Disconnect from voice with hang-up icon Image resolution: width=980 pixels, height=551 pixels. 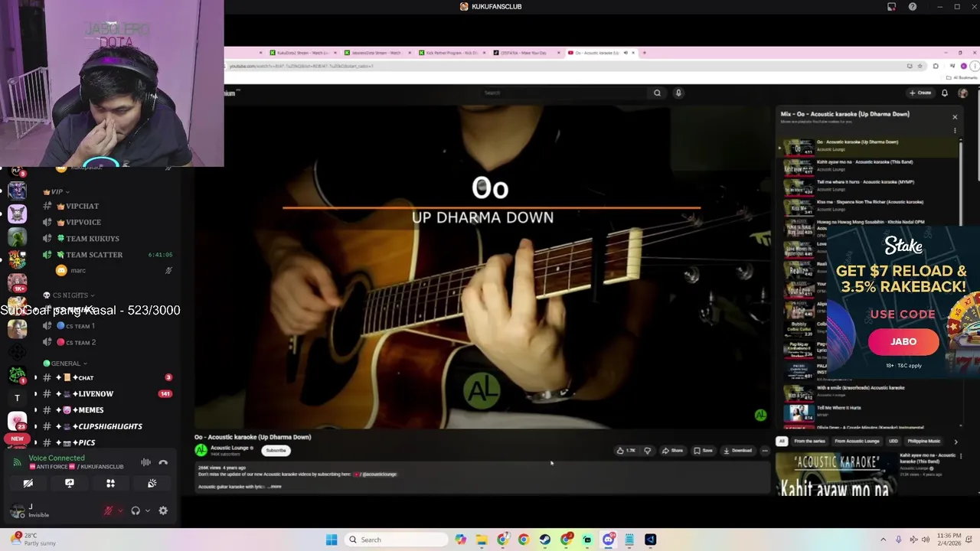pyautogui.click(x=163, y=462)
